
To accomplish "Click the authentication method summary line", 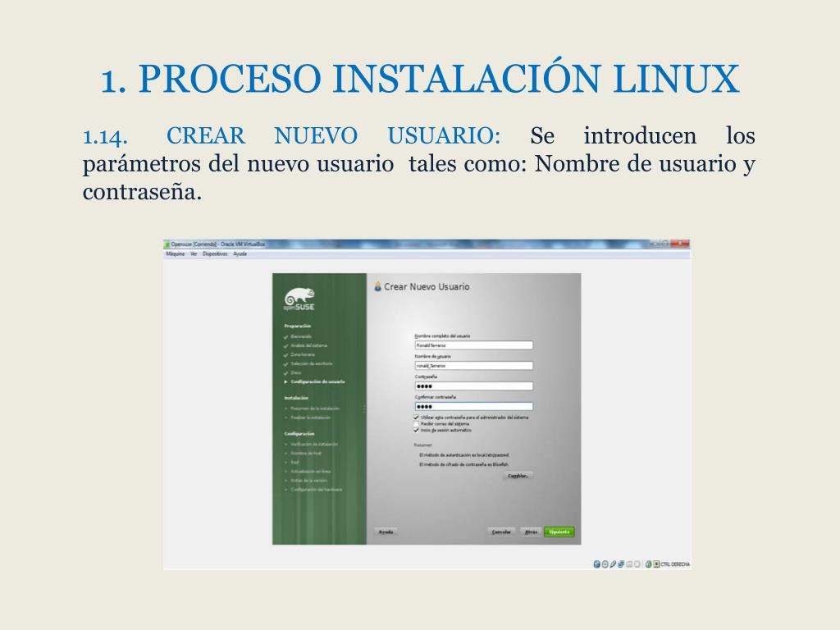I will click(464, 455).
